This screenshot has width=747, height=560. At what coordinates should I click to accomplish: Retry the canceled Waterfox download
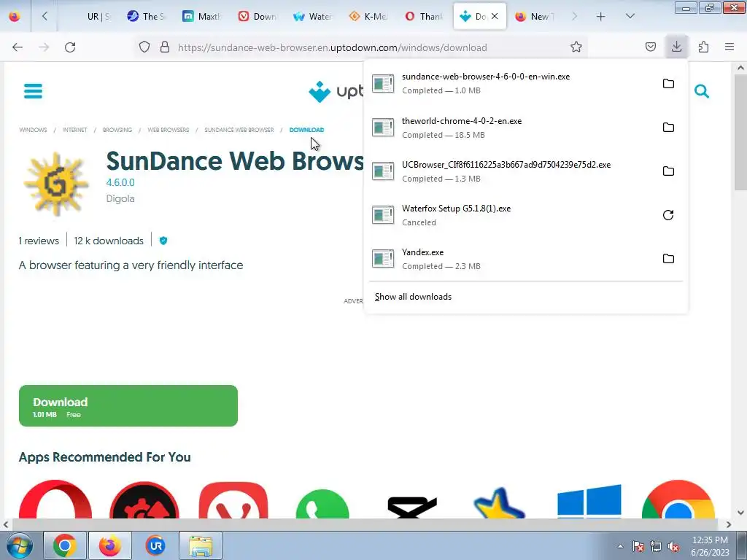(668, 215)
